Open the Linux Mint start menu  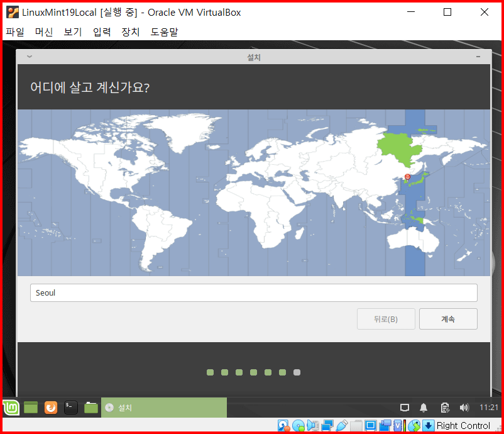[11, 408]
